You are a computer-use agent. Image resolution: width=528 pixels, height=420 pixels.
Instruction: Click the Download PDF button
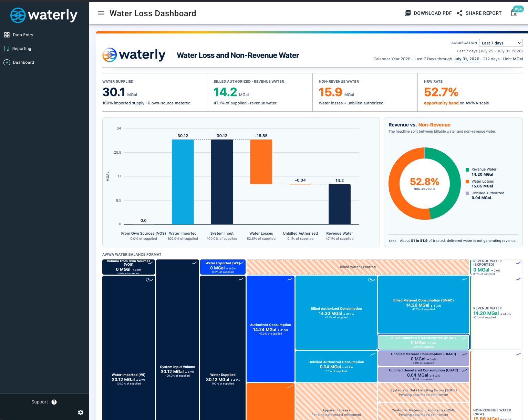point(428,13)
